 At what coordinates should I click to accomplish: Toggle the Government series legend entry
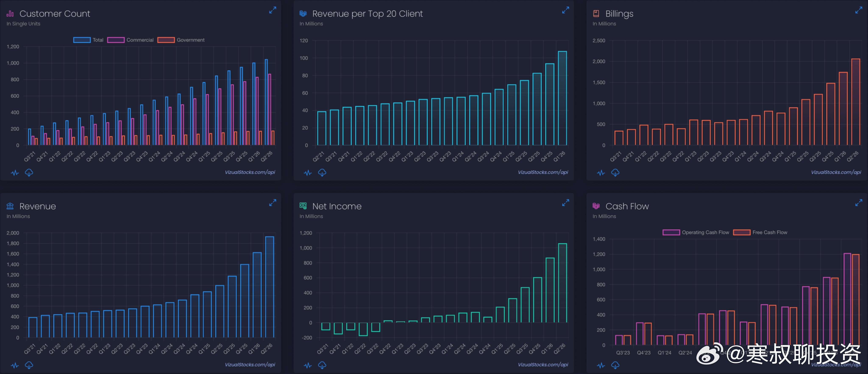181,40
